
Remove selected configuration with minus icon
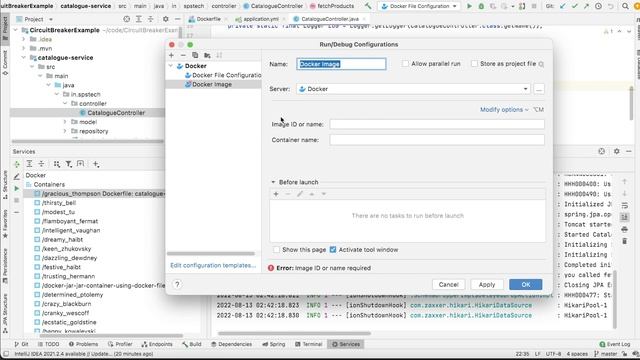tap(183, 55)
